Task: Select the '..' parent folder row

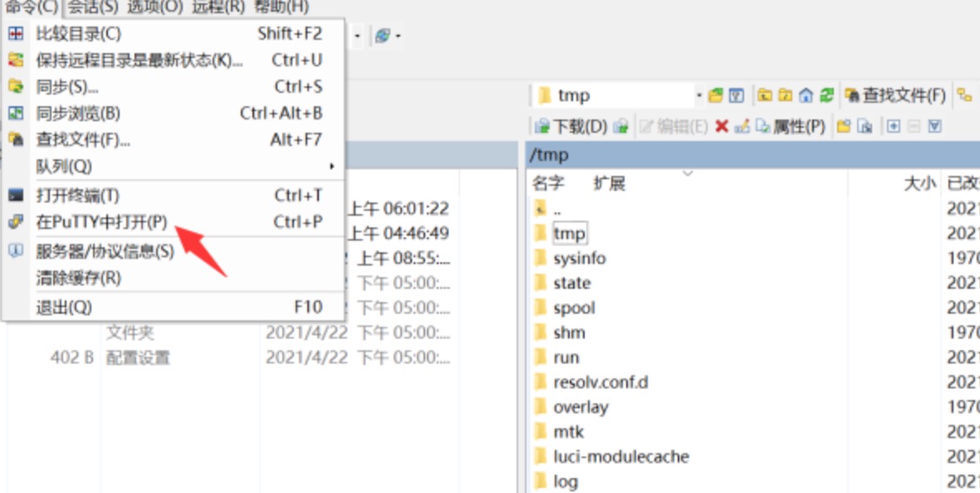Action: click(752, 208)
